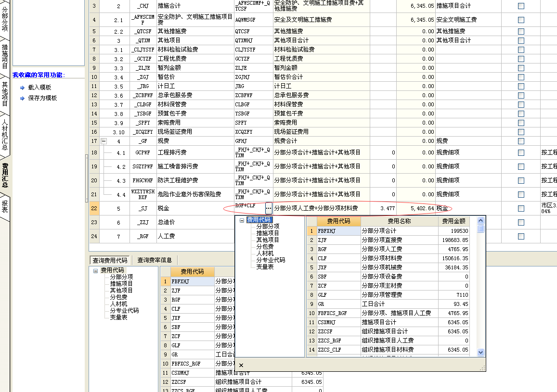
Task: Select CLF 分部分项材料费 row in popup
Action: (389, 258)
